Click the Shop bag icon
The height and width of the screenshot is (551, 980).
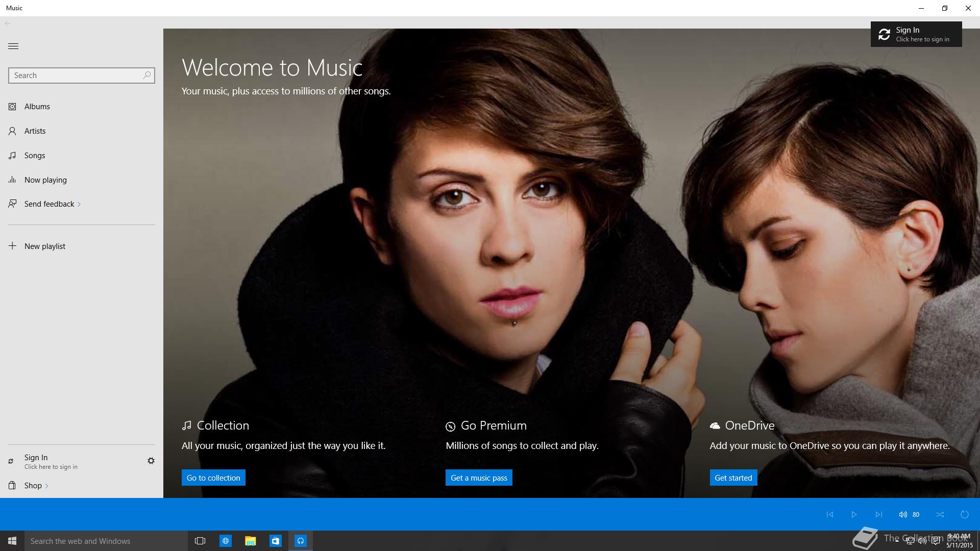(x=12, y=485)
